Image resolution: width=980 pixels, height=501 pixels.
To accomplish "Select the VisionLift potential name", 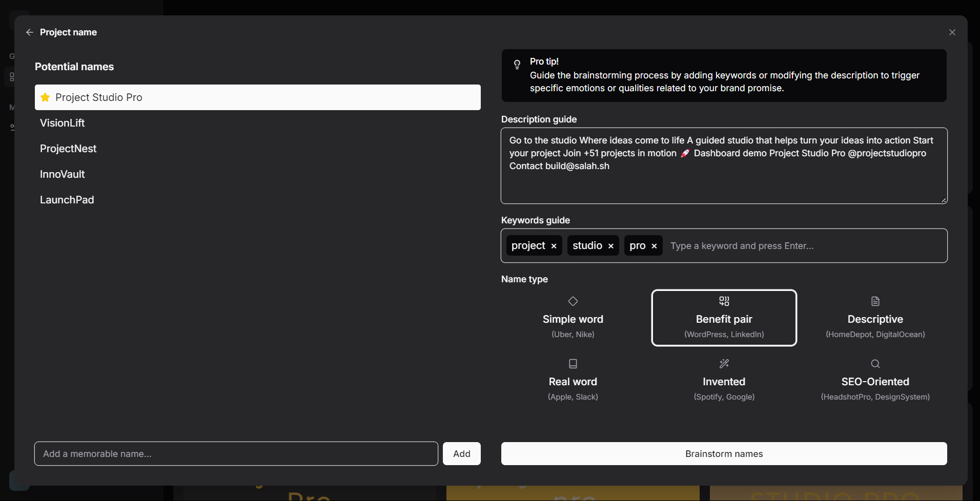I will 62,123.
